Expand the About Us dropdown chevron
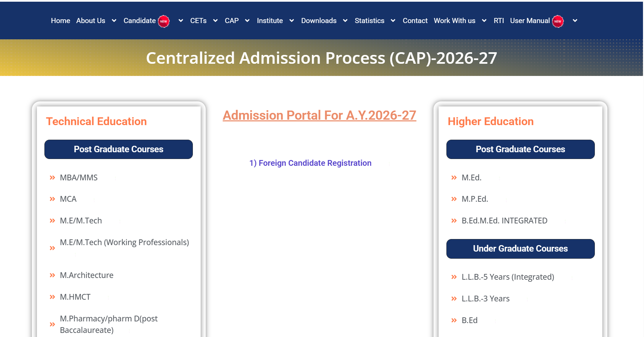This screenshot has height=337, width=644. click(x=114, y=21)
